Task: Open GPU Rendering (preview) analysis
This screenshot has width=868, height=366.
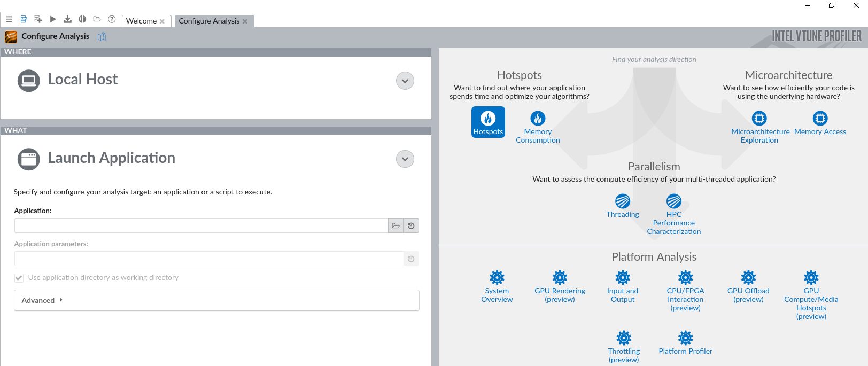Action: (560, 286)
